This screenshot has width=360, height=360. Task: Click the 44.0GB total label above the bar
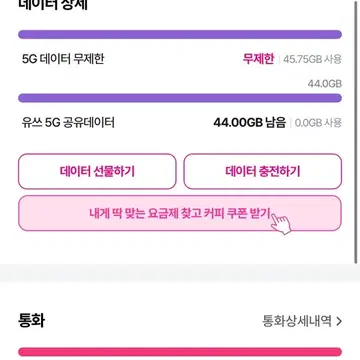click(325, 84)
